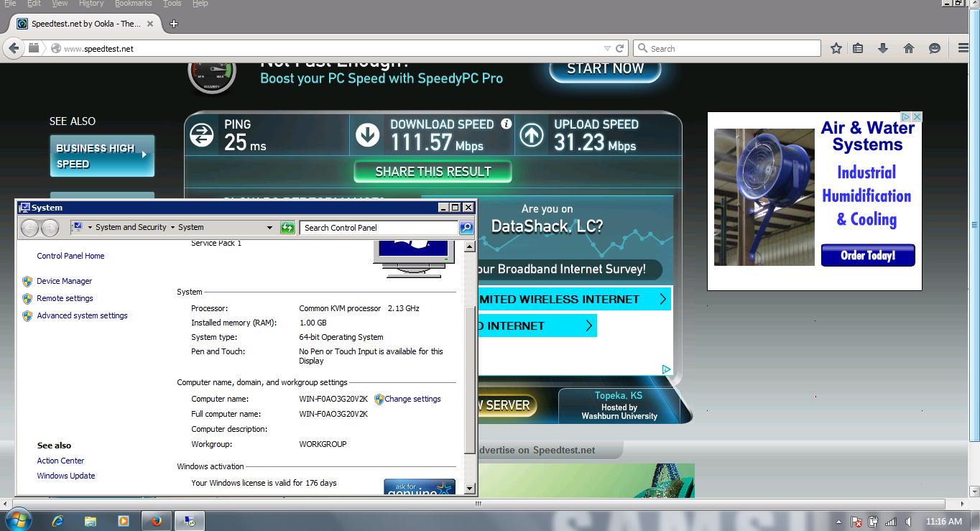Click the download speed arrow icon
The width and height of the screenshot is (980, 531).
pos(367,135)
